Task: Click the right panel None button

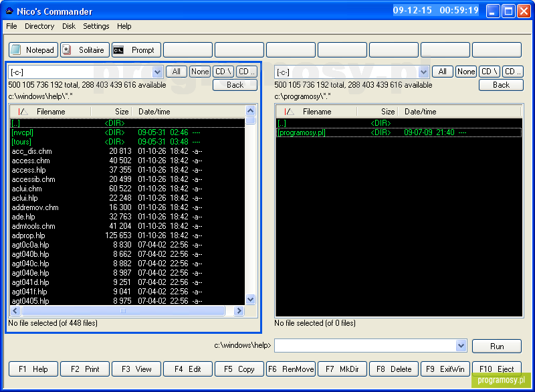Action: (x=466, y=72)
